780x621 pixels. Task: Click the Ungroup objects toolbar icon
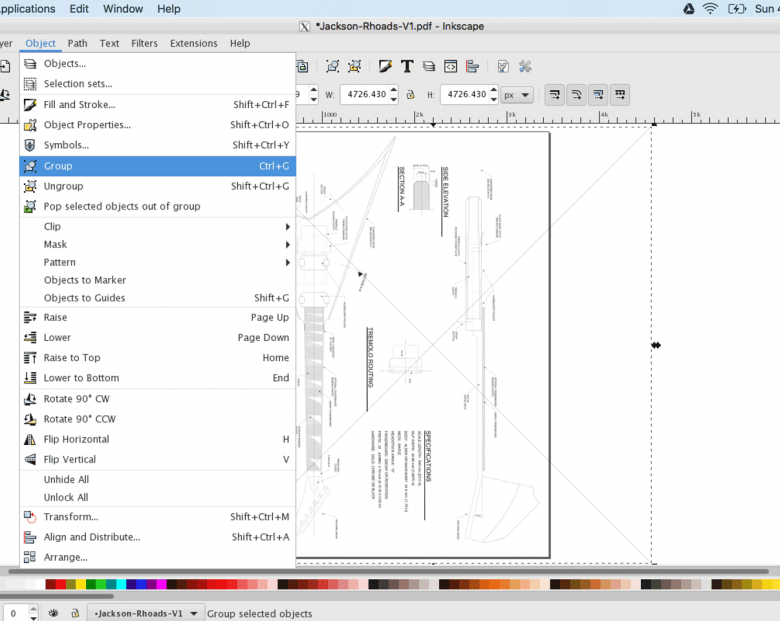(x=354, y=67)
